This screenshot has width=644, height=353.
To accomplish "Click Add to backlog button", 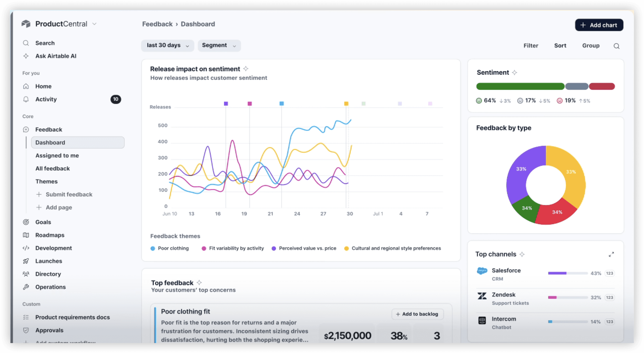I will click(417, 314).
